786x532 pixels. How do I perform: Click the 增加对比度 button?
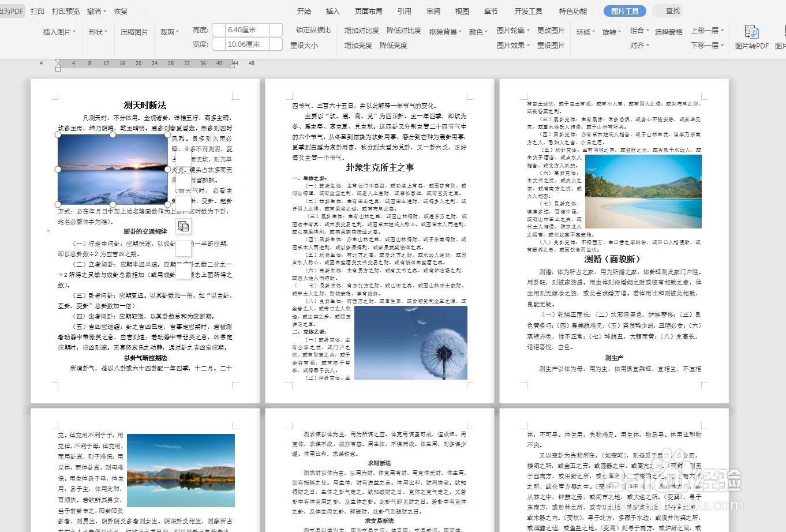tap(362, 30)
